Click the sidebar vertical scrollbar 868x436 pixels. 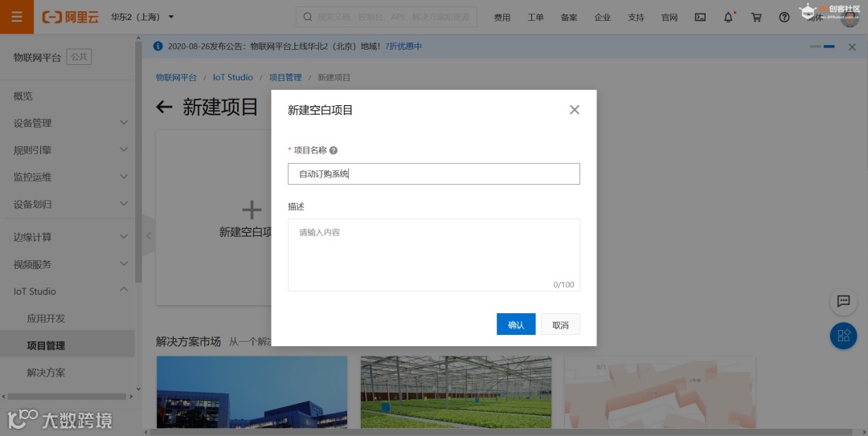point(138,161)
